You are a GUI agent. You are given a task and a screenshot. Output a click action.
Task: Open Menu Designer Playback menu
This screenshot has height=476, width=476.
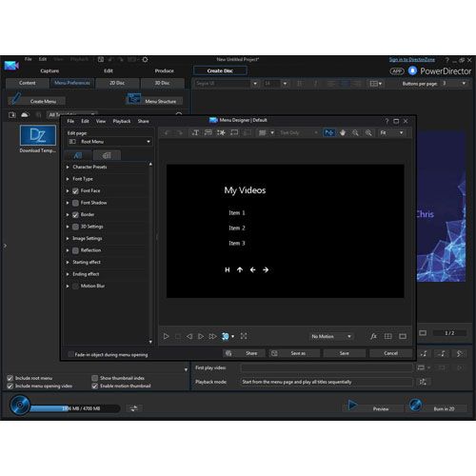tap(122, 121)
